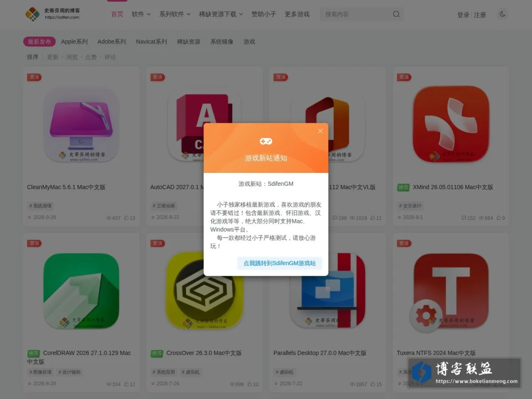Click the like icon on CleanMyMac card
Image resolution: width=532 pixels, height=399 pixels.
click(126, 218)
